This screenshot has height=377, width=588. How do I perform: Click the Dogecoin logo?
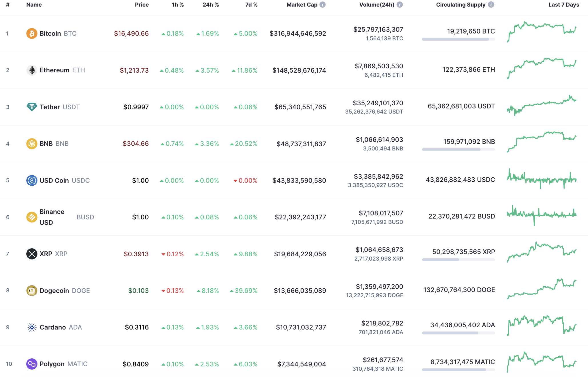(x=32, y=290)
